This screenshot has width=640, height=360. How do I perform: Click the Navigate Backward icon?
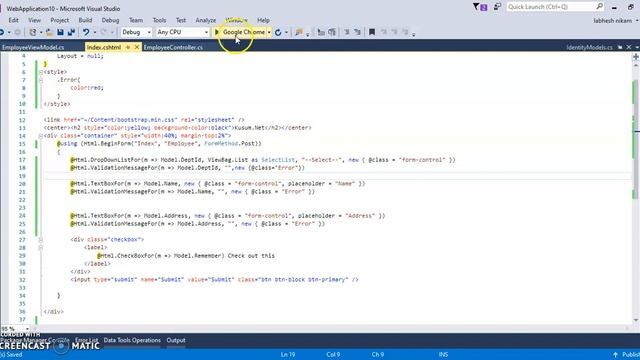2,32
